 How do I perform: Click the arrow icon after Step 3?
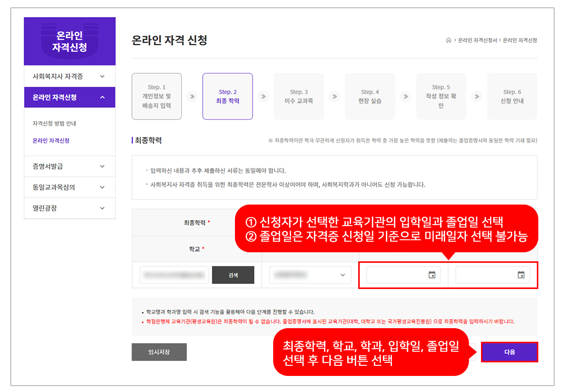pyautogui.click(x=334, y=96)
